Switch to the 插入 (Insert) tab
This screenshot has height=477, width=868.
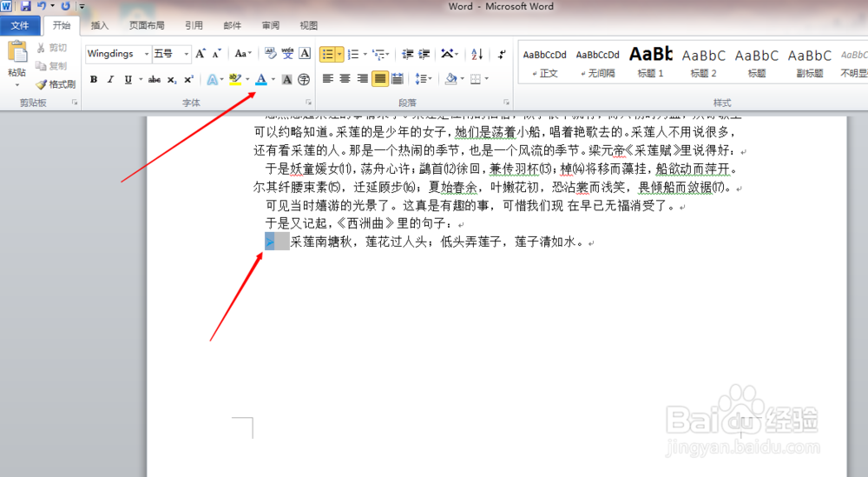[x=100, y=25]
